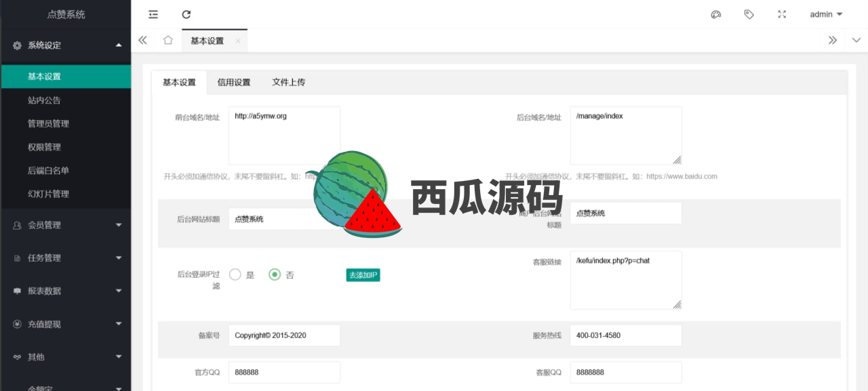The width and height of the screenshot is (868, 391).
Task: Expand the 其他 menu
Action: pyautogui.click(x=65, y=356)
